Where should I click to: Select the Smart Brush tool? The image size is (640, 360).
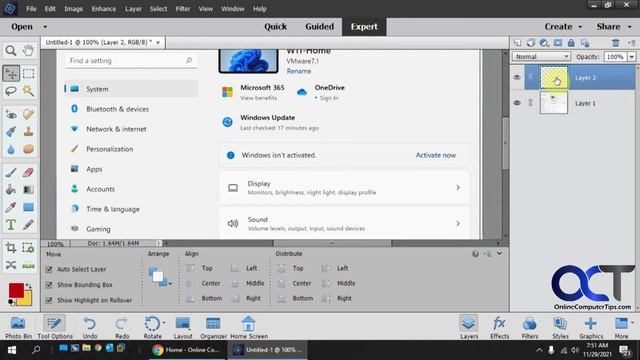click(x=11, y=131)
